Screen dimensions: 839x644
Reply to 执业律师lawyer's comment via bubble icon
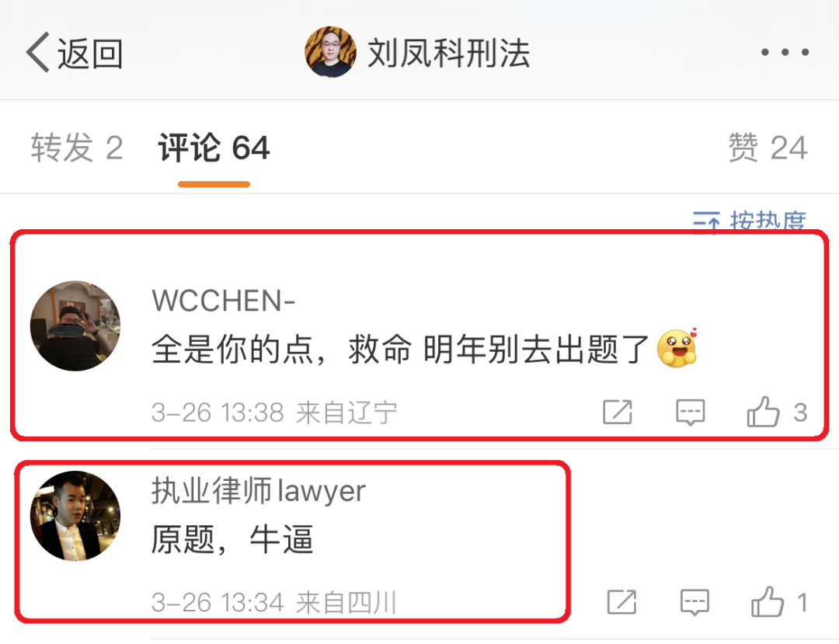(x=695, y=603)
